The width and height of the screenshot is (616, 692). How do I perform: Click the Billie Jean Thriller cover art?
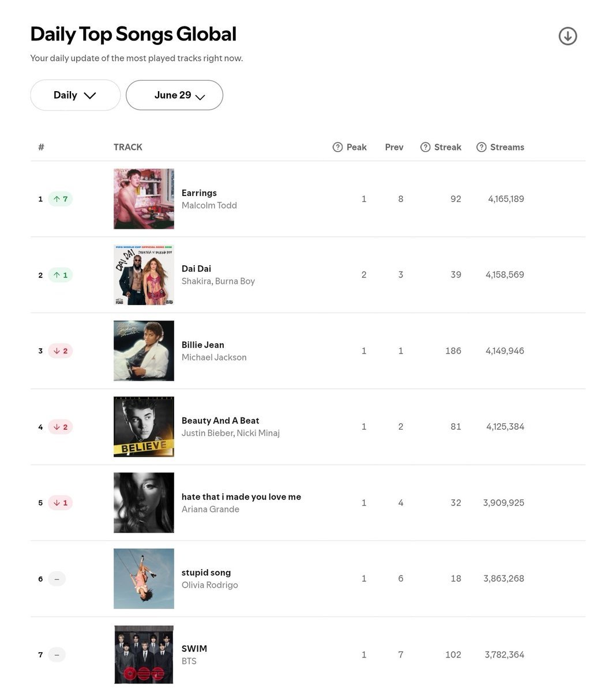[144, 351]
